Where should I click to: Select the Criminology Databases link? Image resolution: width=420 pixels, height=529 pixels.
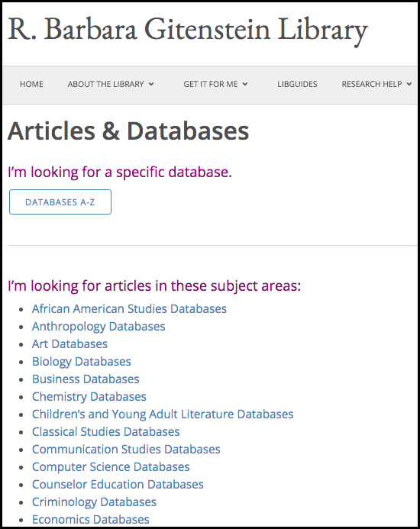pos(94,502)
